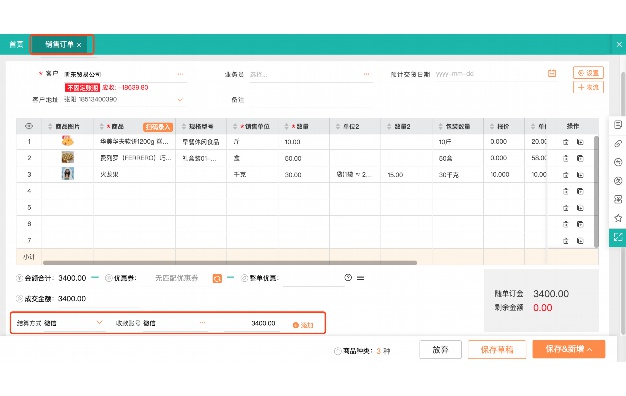Click the 保存草稿 save draft button
Screen dimensions: 626x396
pos(497,350)
